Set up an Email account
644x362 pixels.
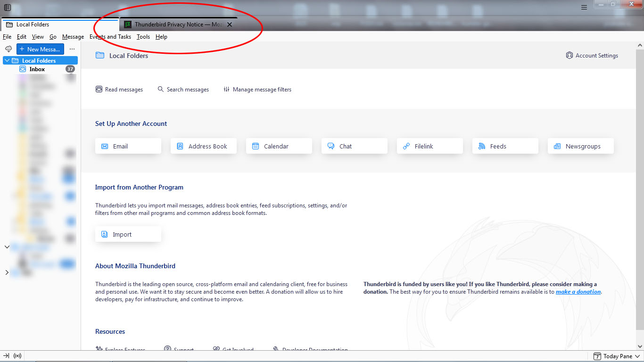tap(128, 146)
